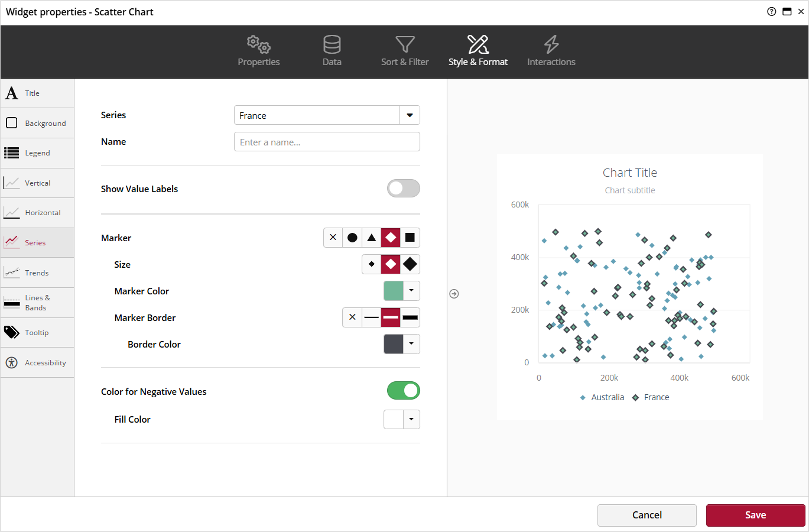Screen dimensions: 809x532
Task: Click the Name input field
Action: (x=327, y=142)
